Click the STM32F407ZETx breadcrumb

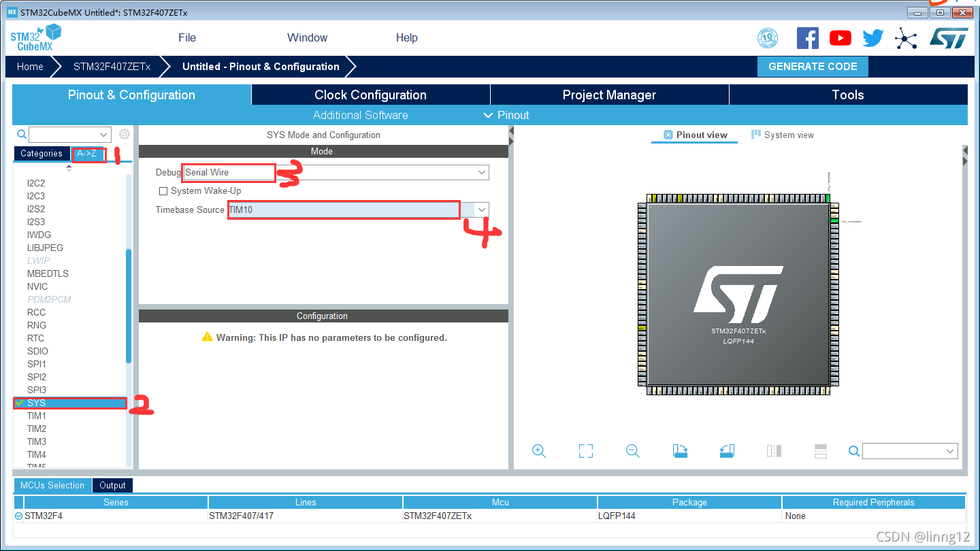[x=112, y=67]
